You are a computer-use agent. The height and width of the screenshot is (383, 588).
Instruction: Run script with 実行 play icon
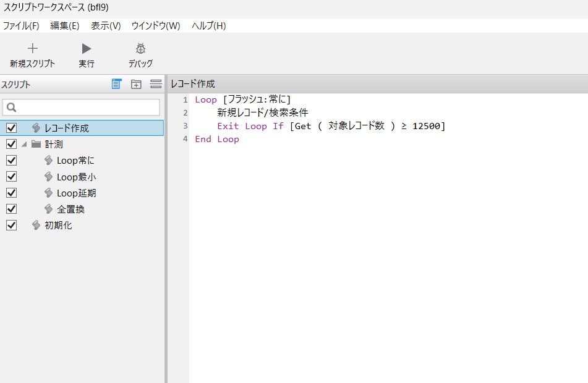pyautogui.click(x=86, y=48)
